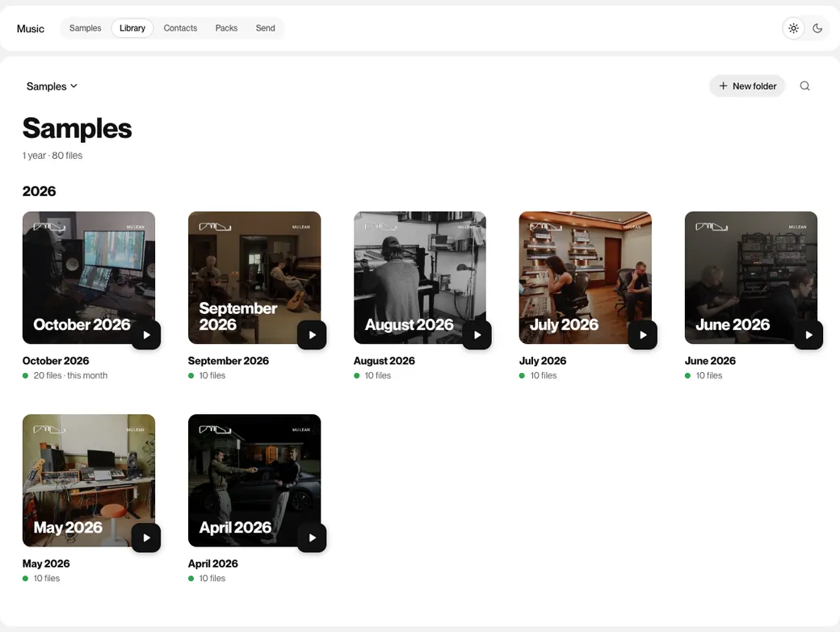Play the June 2026 sample folder
Screen dimensions: 840x632
tap(808, 335)
